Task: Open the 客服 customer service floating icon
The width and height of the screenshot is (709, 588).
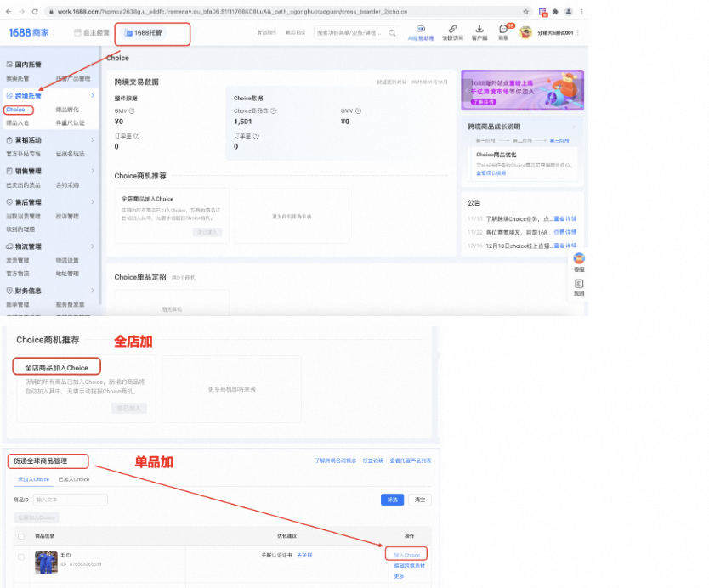Action: pyautogui.click(x=579, y=260)
